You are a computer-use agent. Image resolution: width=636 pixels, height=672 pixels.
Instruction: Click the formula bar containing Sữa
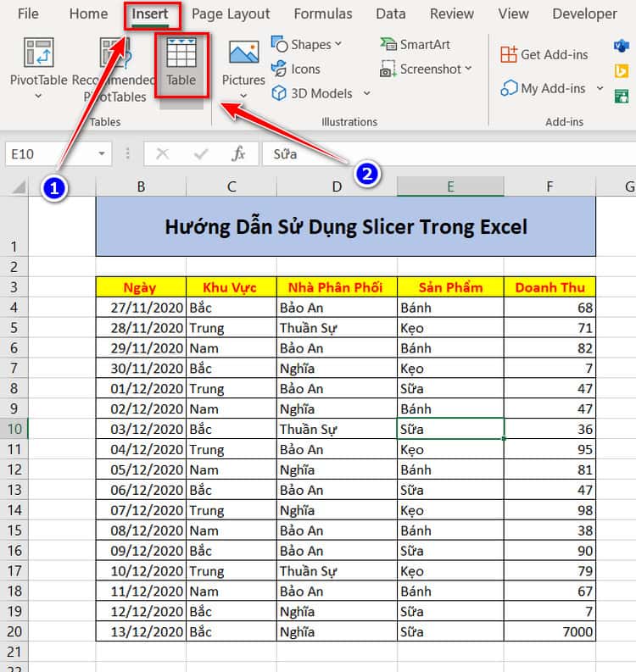click(x=449, y=153)
